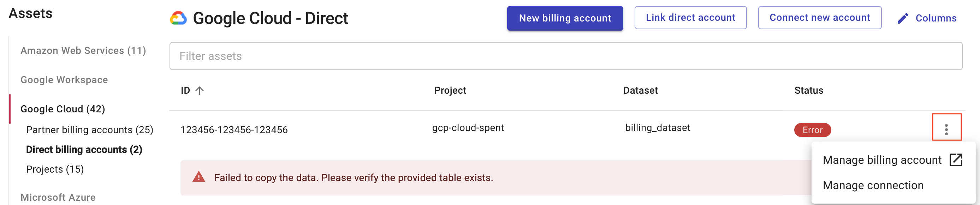
Task: Click the Filter assets input field
Action: coord(380,56)
